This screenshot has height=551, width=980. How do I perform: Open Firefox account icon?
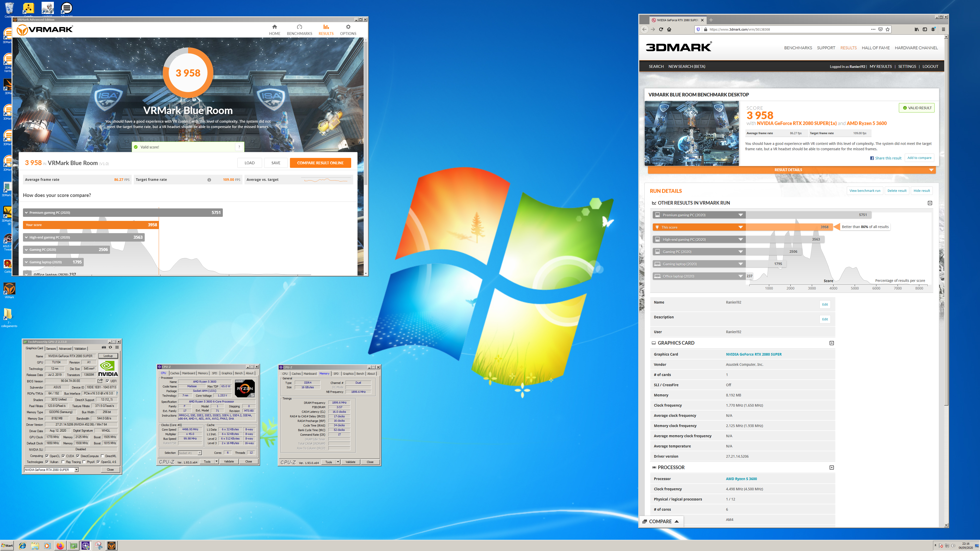click(933, 29)
